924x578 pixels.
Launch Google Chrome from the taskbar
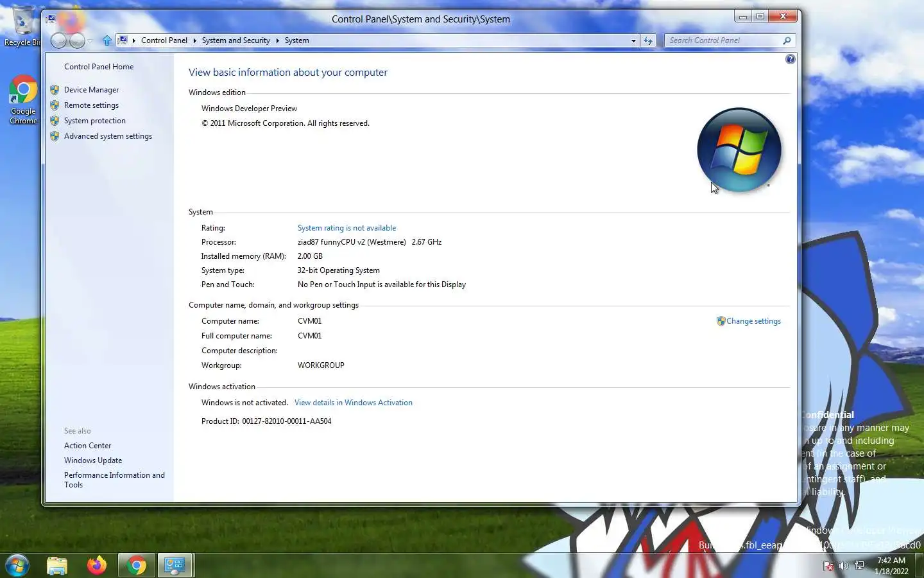click(136, 566)
